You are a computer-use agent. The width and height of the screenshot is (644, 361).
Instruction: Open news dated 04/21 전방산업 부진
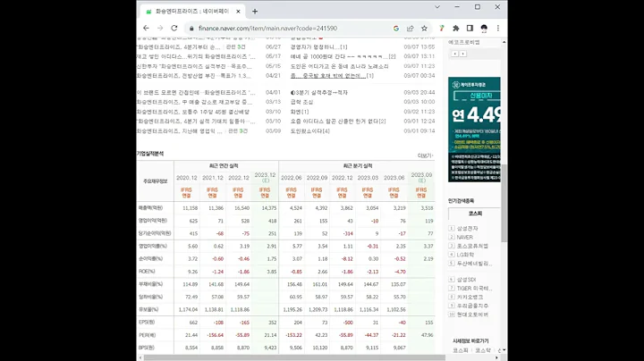point(193,76)
